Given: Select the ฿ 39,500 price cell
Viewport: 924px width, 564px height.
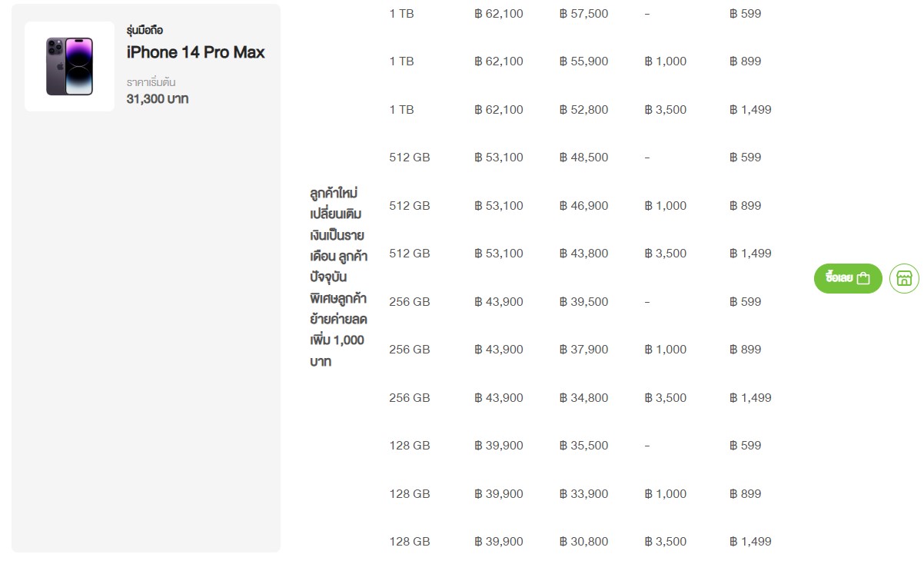Looking at the screenshot, I should [x=583, y=302].
